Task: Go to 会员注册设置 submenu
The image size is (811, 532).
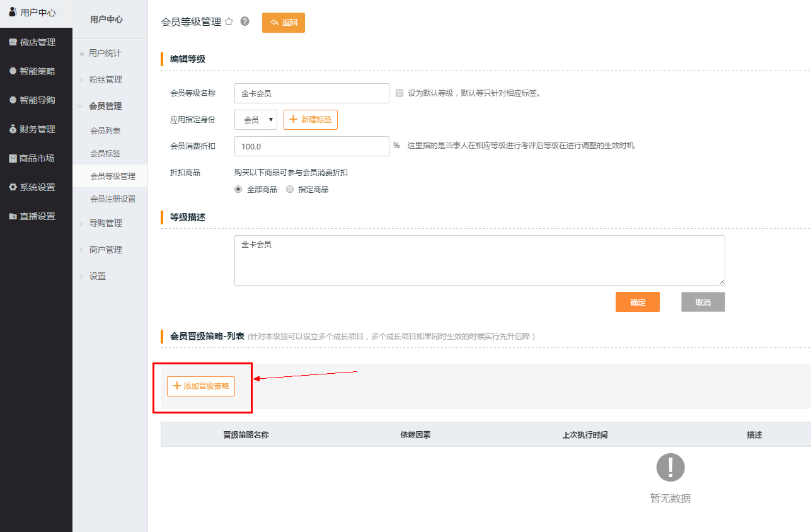Action: pyautogui.click(x=113, y=199)
